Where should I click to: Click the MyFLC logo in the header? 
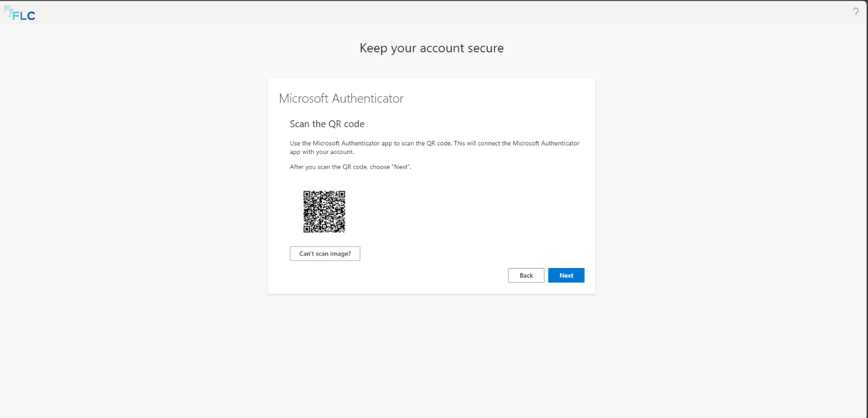click(21, 14)
